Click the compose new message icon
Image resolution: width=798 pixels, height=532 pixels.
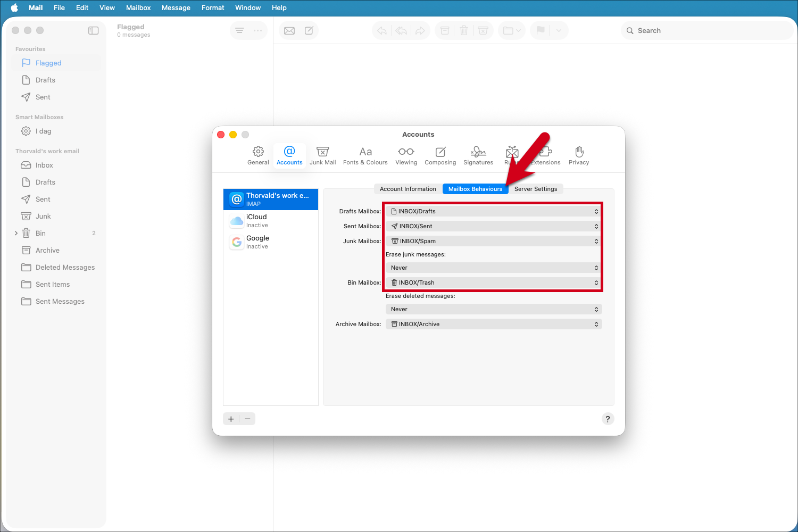309,30
